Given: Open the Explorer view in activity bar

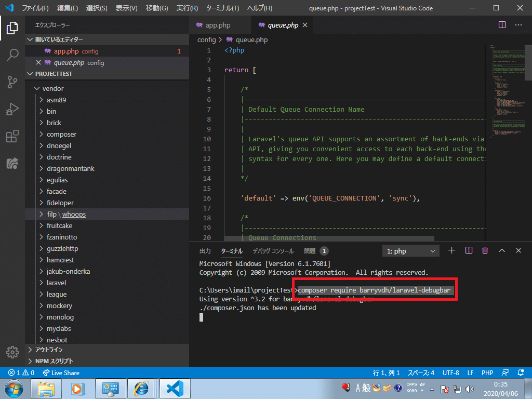Looking at the screenshot, I should [12, 28].
